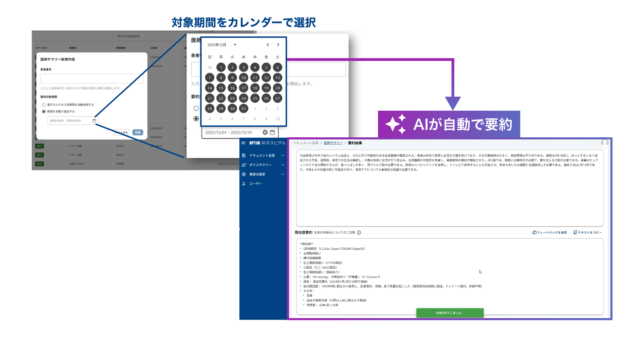
Task: Go to next month in calendar
Action: coord(278,45)
